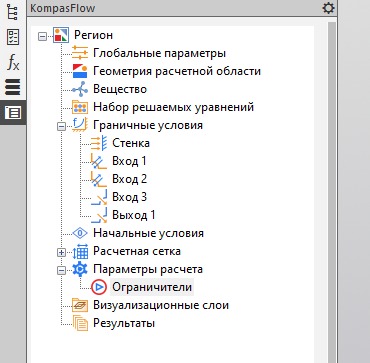This screenshot has width=370, height=363.
Task: Click the Регион node icon
Action: tap(61, 35)
